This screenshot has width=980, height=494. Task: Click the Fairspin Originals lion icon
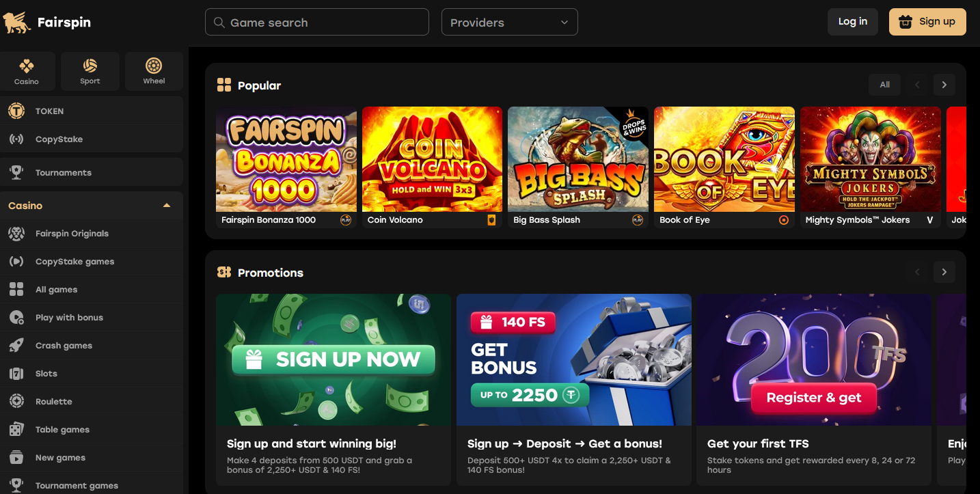(x=16, y=234)
